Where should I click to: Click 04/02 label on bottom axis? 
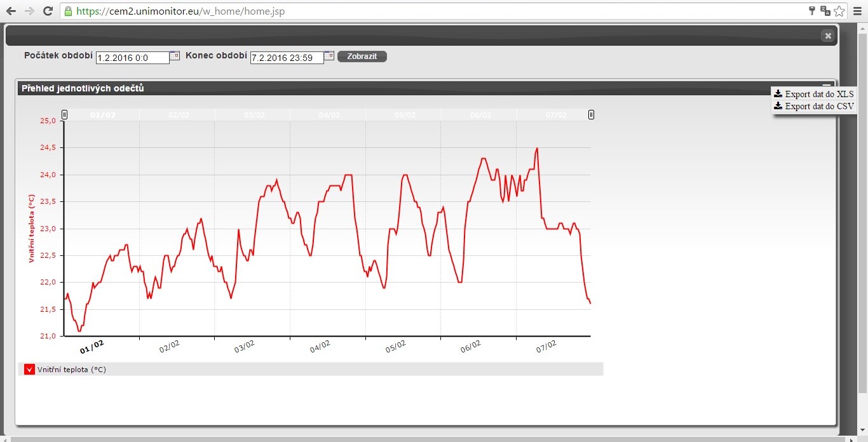(x=319, y=346)
